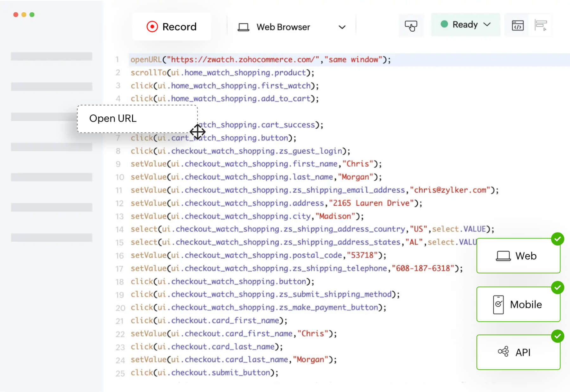Click the green status dot in Ready
The height and width of the screenshot is (392, 570).
tap(445, 23)
